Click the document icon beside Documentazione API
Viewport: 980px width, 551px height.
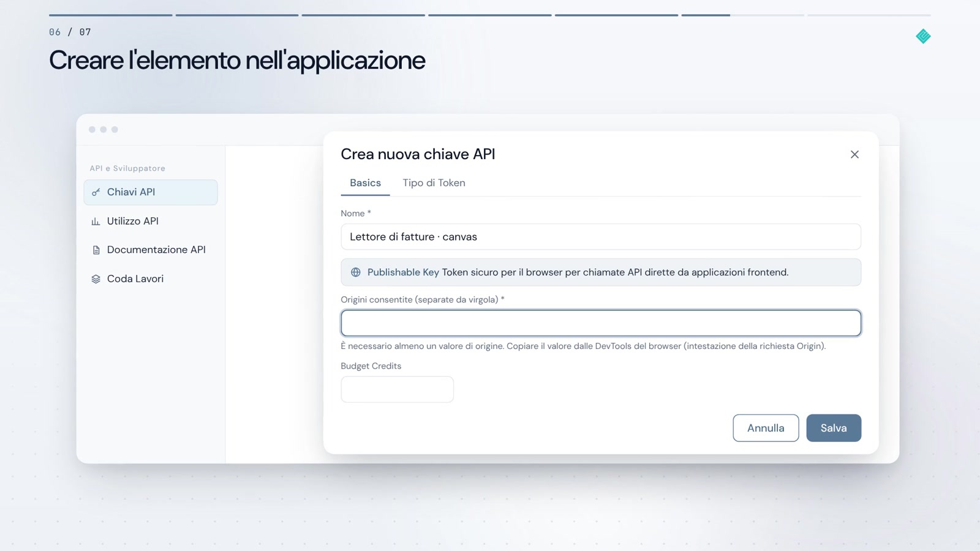click(x=96, y=250)
